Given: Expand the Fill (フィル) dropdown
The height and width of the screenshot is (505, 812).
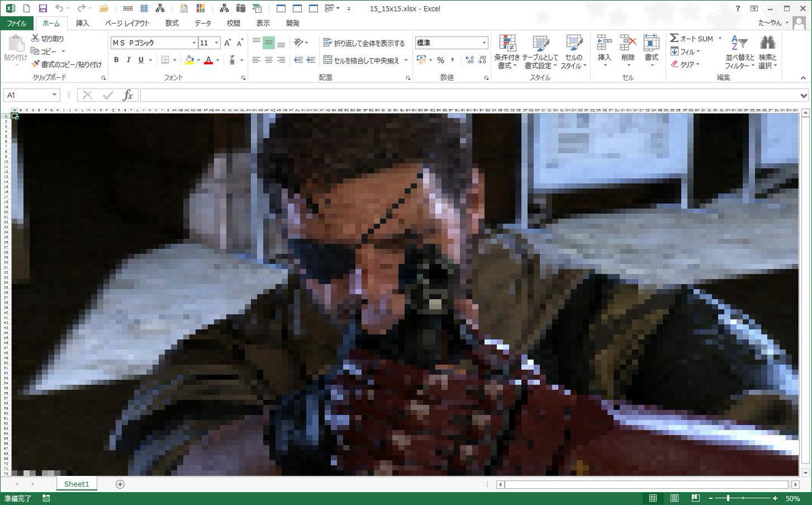Looking at the screenshot, I should pyautogui.click(x=698, y=51).
